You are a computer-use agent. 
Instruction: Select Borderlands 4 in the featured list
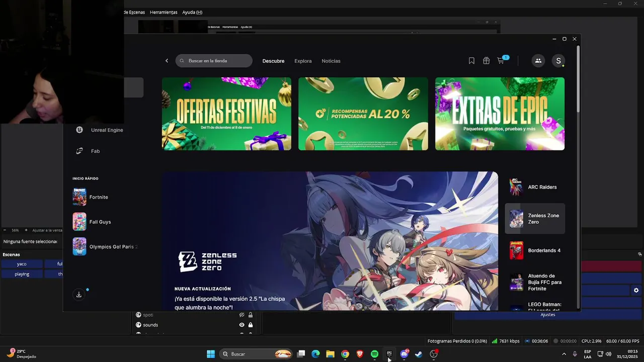point(535,250)
